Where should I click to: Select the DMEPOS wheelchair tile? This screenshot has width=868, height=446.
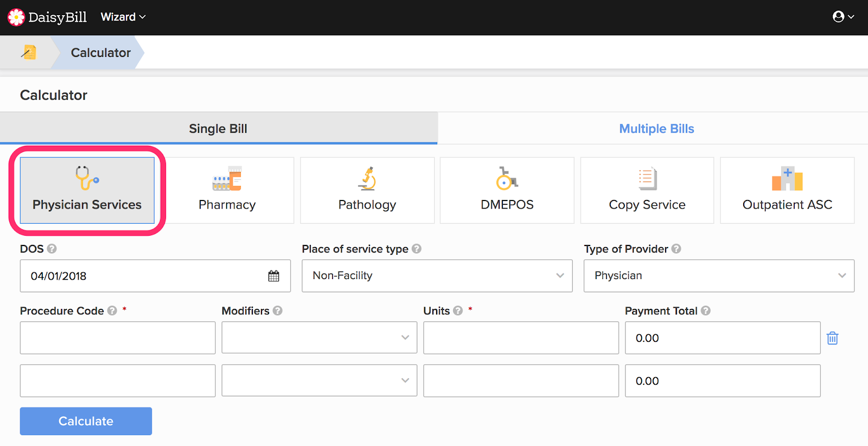[x=507, y=190]
